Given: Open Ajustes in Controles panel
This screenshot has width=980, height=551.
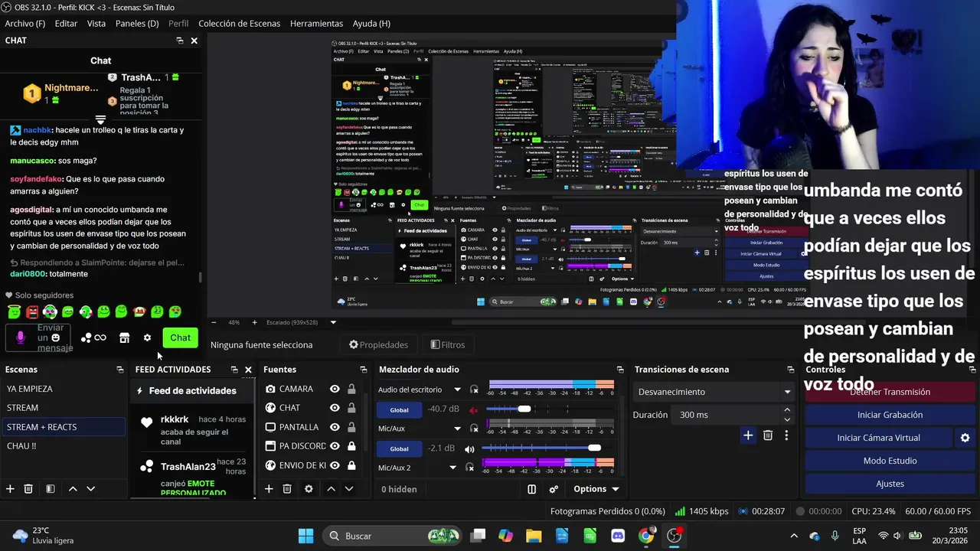Looking at the screenshot, I should click(x=890, y=484).
